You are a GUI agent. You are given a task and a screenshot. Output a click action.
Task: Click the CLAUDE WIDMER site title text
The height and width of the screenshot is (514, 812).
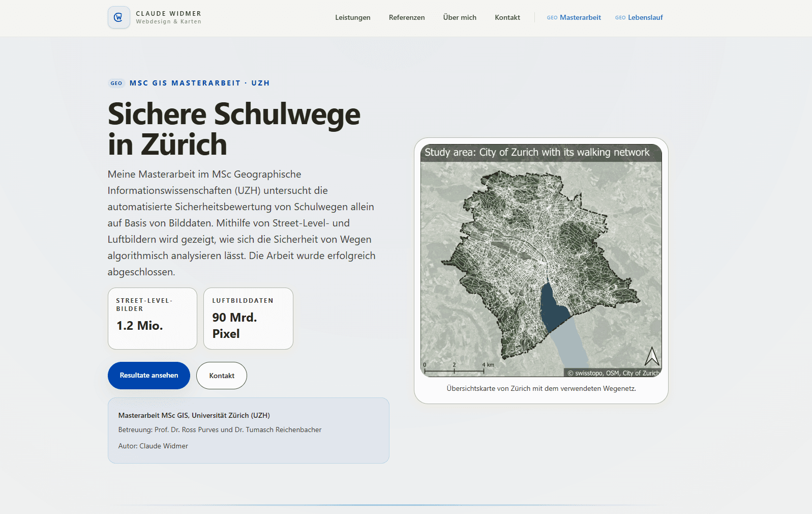pyautogui.click(x=169, y=14)
